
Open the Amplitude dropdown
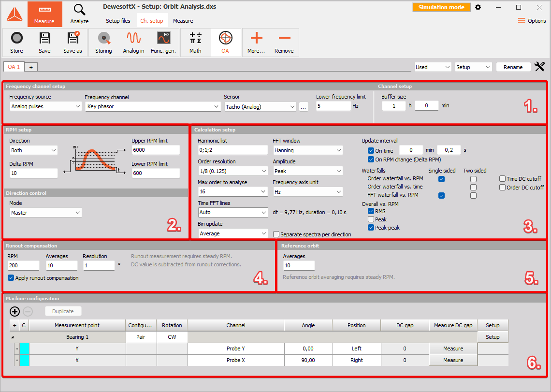(308, 171)
